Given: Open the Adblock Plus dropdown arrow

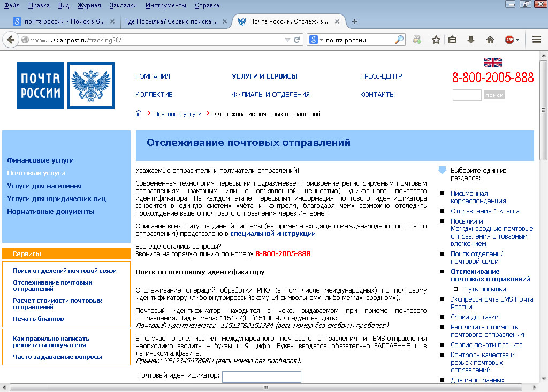Looking at the screenshot, I should pyautogui.click(x=517, y=40).
